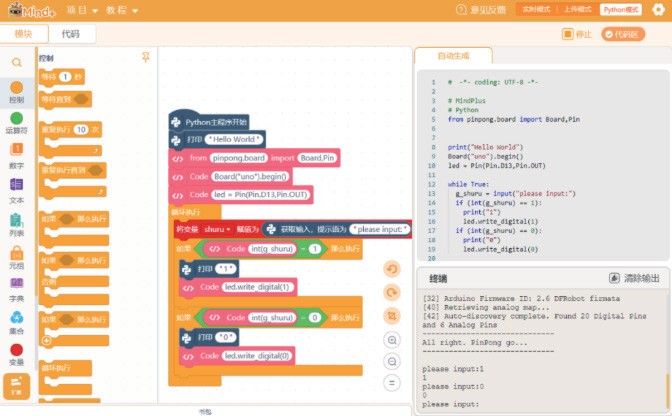
Task: Edit the led.write_digital(0) code field
Action: 257,356
